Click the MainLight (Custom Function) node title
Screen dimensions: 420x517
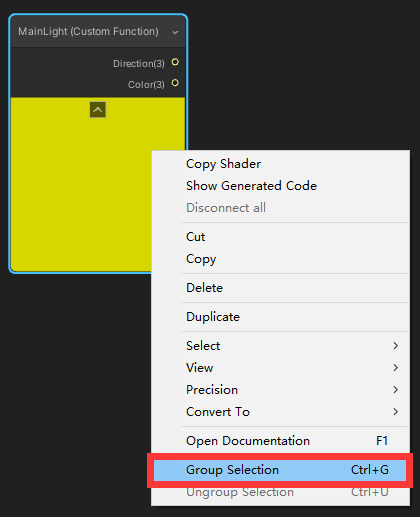pyautogui.click(x=88, y=31)
